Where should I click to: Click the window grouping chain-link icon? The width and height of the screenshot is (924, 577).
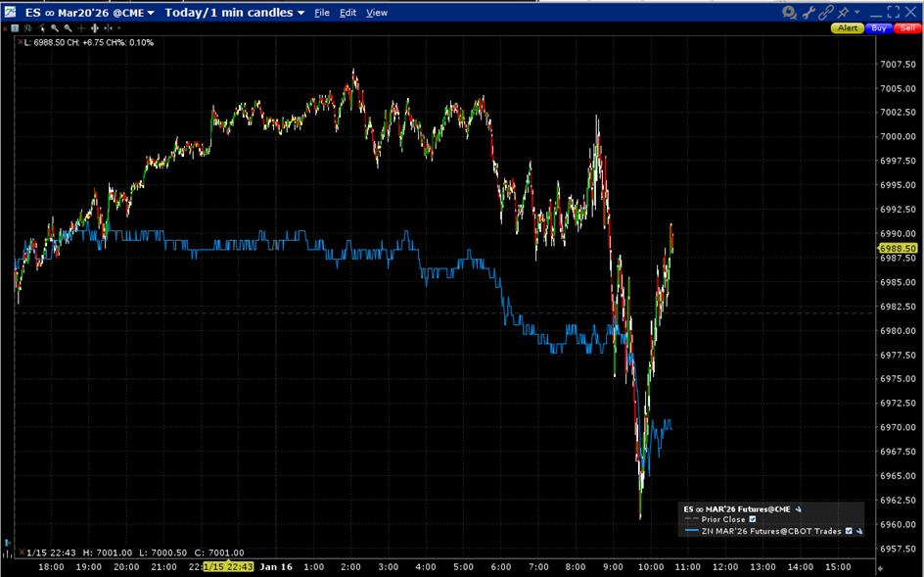825,13
